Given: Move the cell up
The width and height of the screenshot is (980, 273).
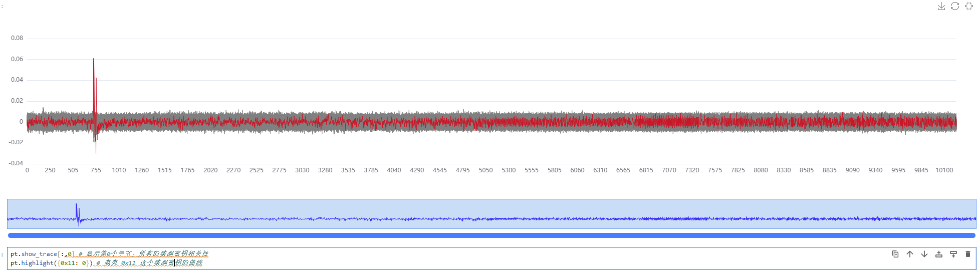Looking at the screenshot, I should click(x=910, y=254).
